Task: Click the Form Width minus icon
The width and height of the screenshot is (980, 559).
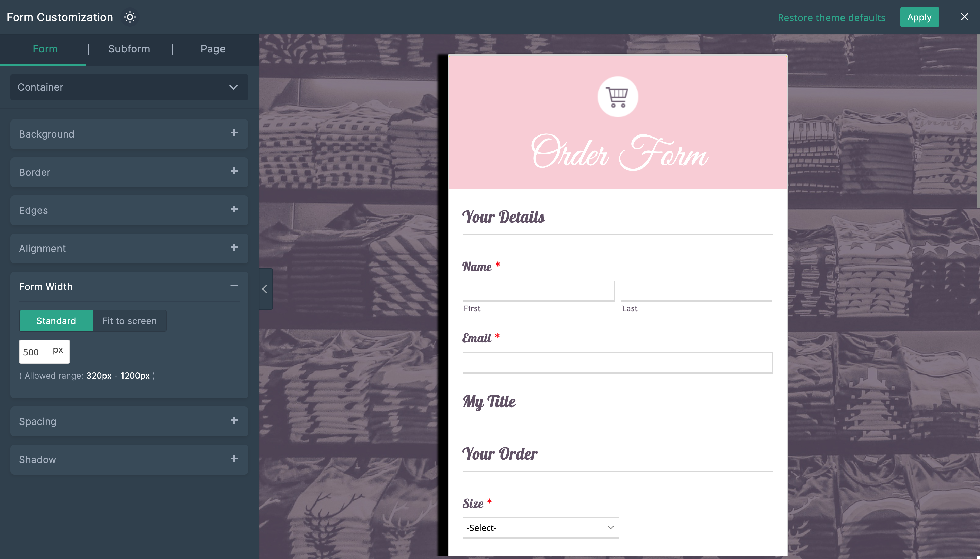Action: pyautogui.click(x=235, y=286)
